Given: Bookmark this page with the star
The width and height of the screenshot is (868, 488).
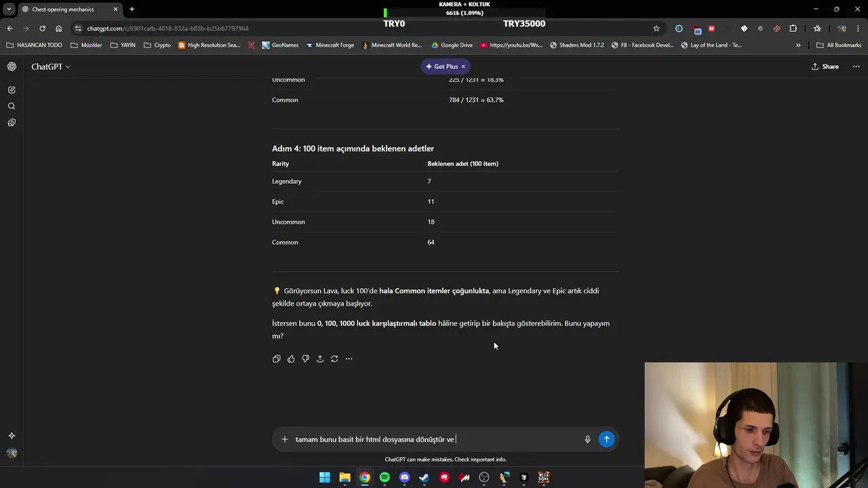Looking at the screenshot, I should [656, 28].
